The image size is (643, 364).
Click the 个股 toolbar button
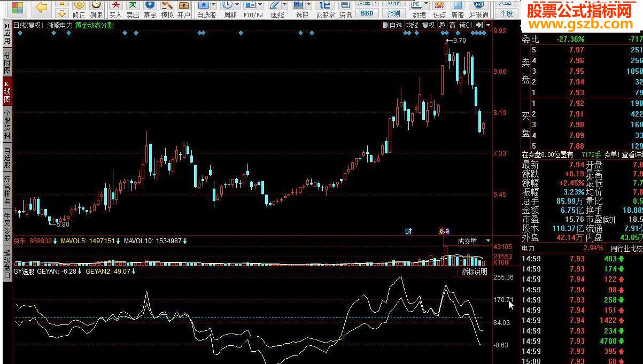pos(506,13)
